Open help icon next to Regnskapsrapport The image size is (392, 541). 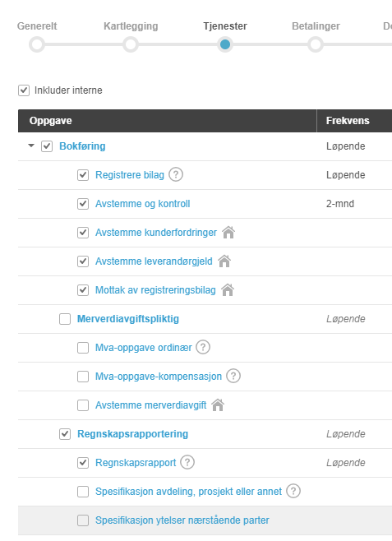(x=187, y=462)
